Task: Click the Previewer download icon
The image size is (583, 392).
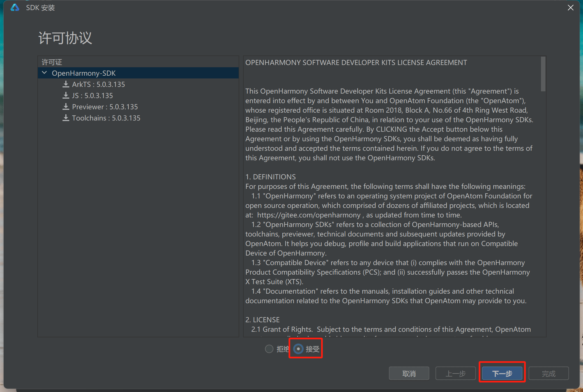Action: (66, 107)
